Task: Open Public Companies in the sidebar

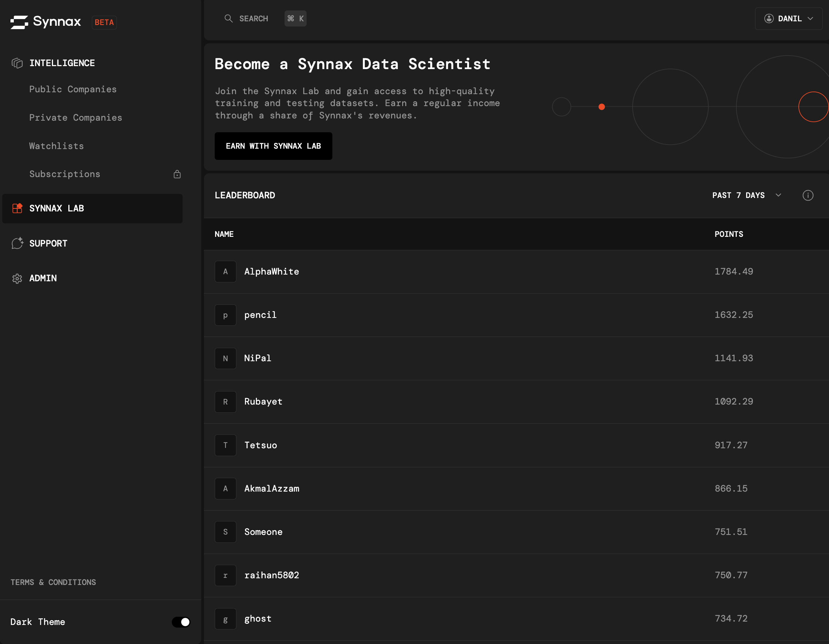Action: (73, 89)
